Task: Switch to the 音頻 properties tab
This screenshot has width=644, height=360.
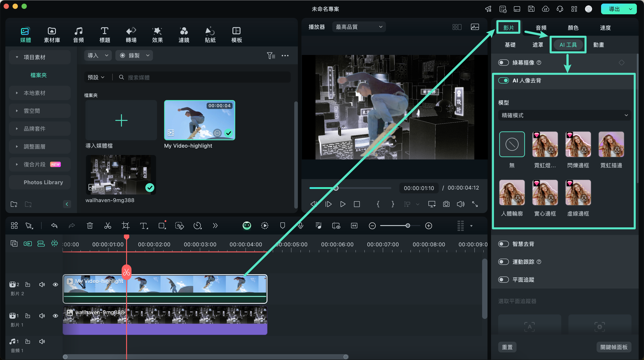Action: [x=541, y=27]
